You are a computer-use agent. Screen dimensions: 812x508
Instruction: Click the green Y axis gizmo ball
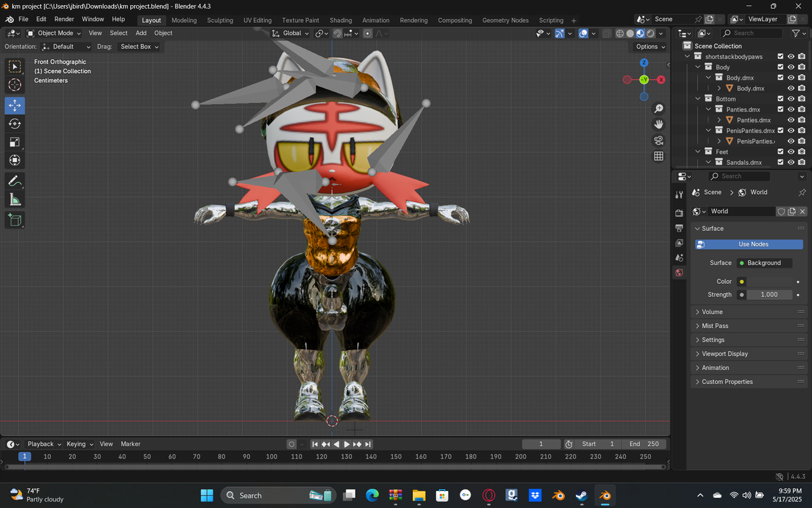644,79
